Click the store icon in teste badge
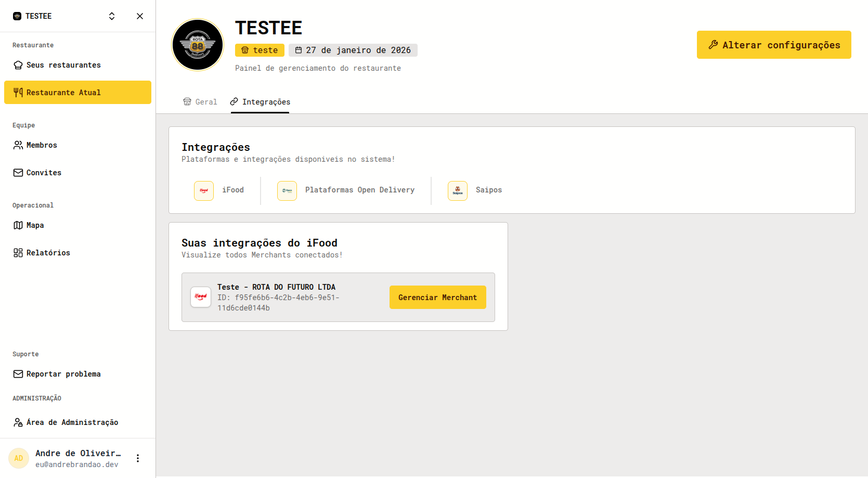Image resolution: width=868 pixels, height=478 pixels. 245,50
